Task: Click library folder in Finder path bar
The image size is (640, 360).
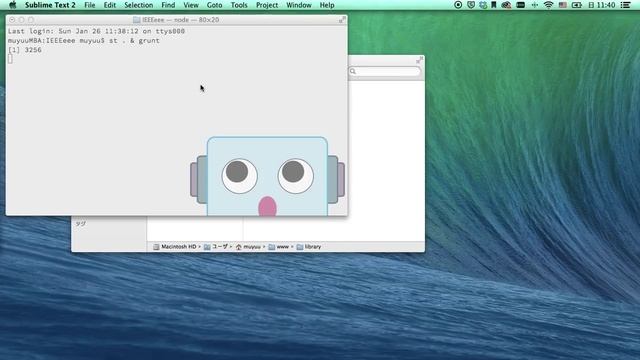Action: coord(309,247)
